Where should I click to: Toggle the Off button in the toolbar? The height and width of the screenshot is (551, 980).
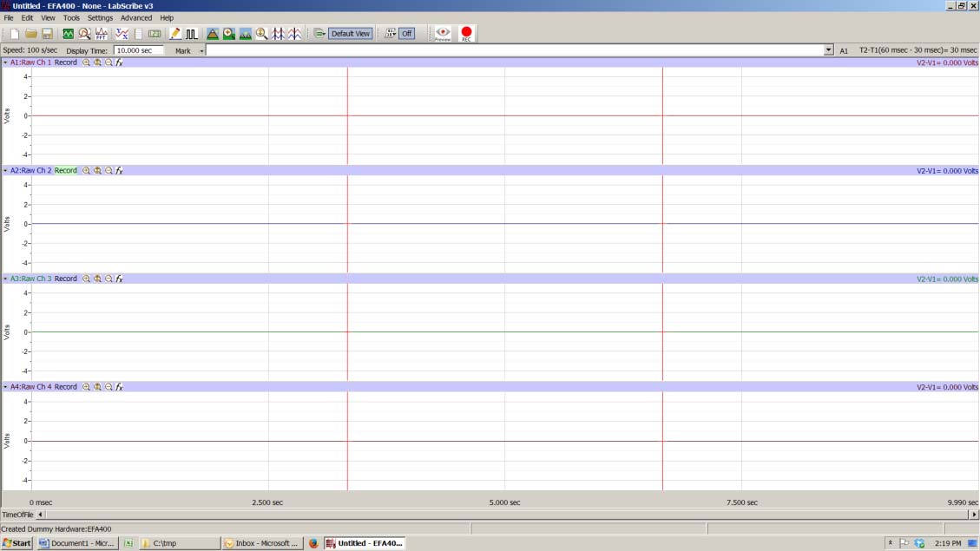pyautogui.click(x=403, y=33)
